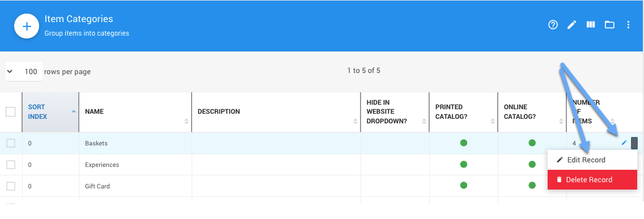
Task: Check the Baskets row checkbox
Action: tap(11, 143)
